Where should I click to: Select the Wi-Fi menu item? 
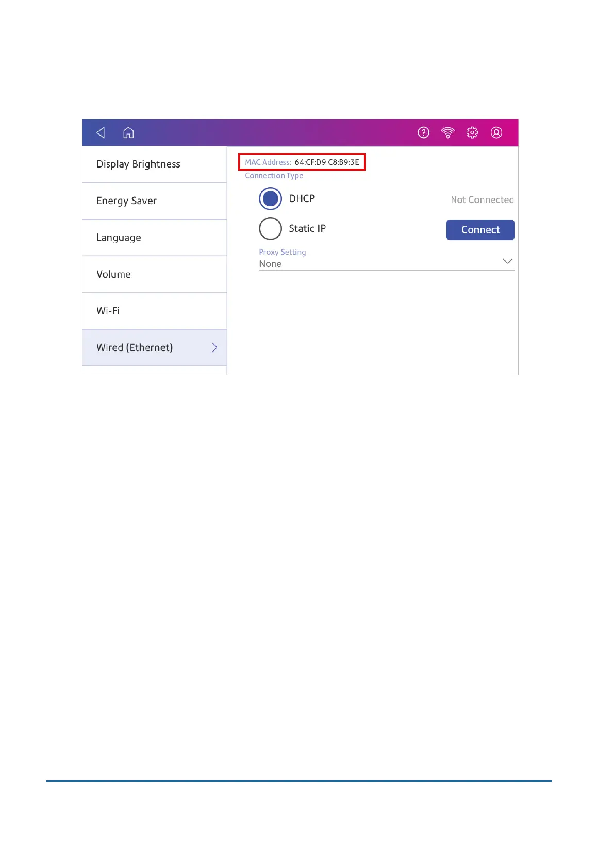pyautogui.click(x=154, y=311)
